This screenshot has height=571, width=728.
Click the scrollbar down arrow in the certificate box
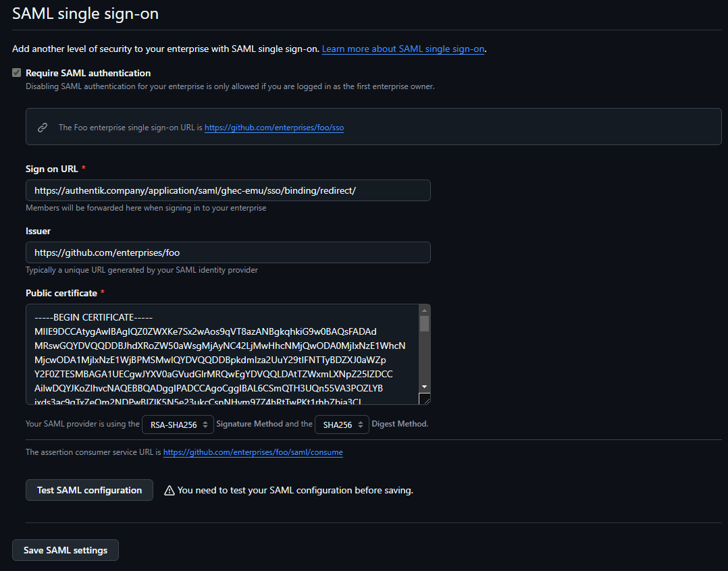(424, 387)
